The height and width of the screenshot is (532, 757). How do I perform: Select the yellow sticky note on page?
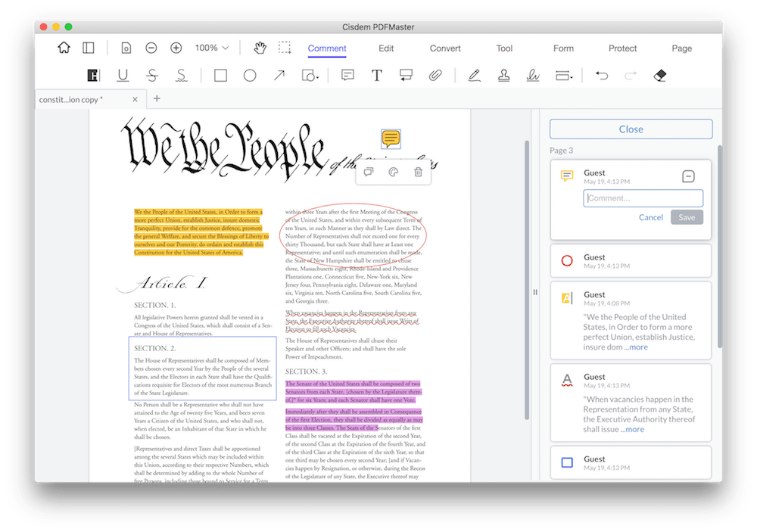tap(391, 138)
